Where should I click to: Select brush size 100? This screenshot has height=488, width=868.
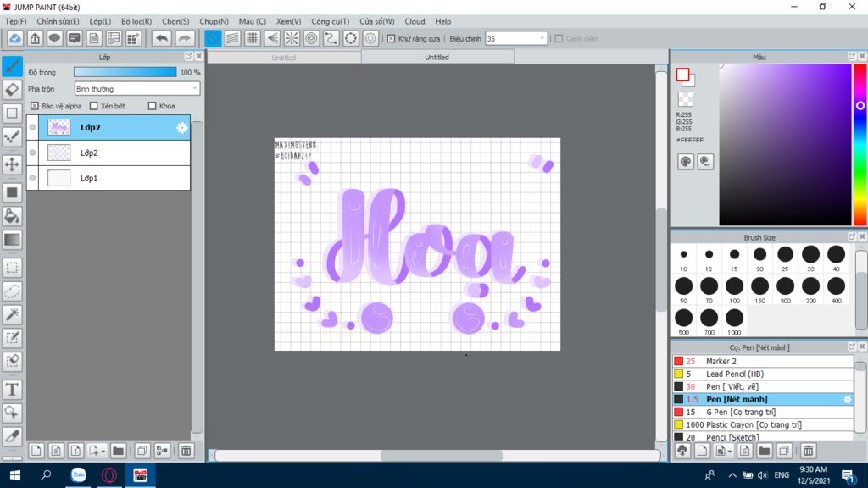(734, 290)
